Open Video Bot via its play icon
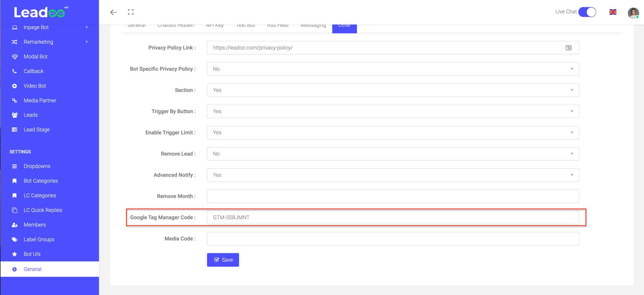Viewport: 644px width, 295px height. coord(15,86)
